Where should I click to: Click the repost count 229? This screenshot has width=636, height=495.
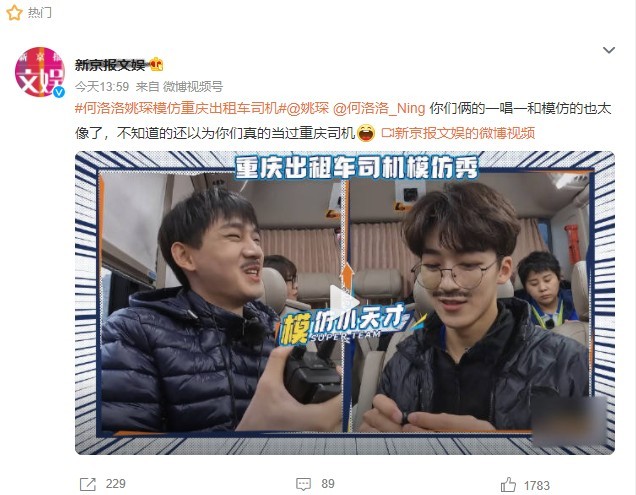click(x=116, y=484)
